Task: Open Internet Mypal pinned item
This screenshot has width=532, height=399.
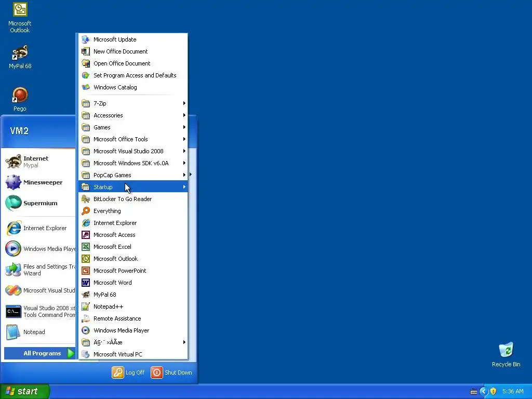Action: (x=39, y=162)
